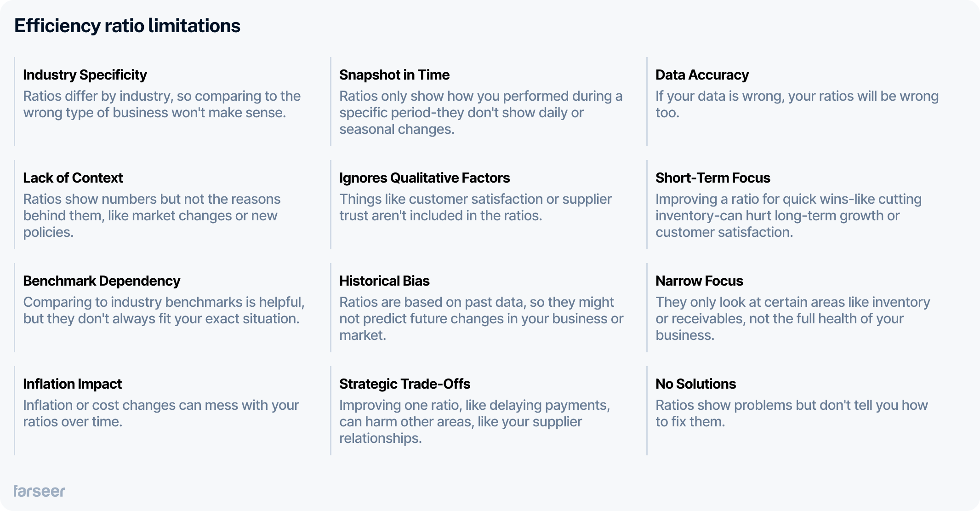The height and width of the screenshot is (511, 980).
Task: Click the description under No Solutions
Action: [x=792, y=413]
